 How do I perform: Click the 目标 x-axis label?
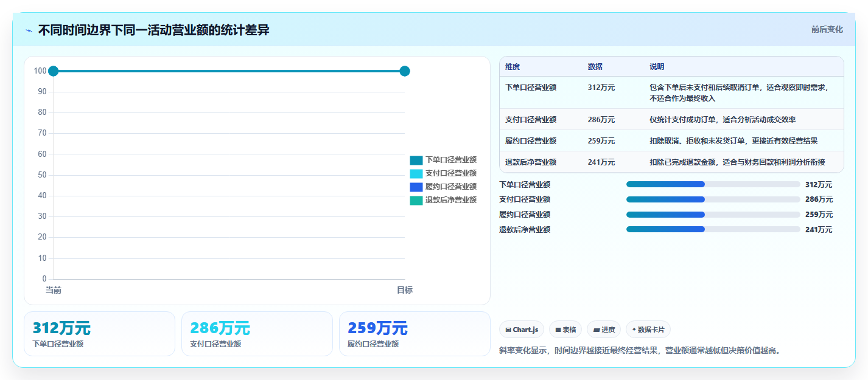point(405,290)
